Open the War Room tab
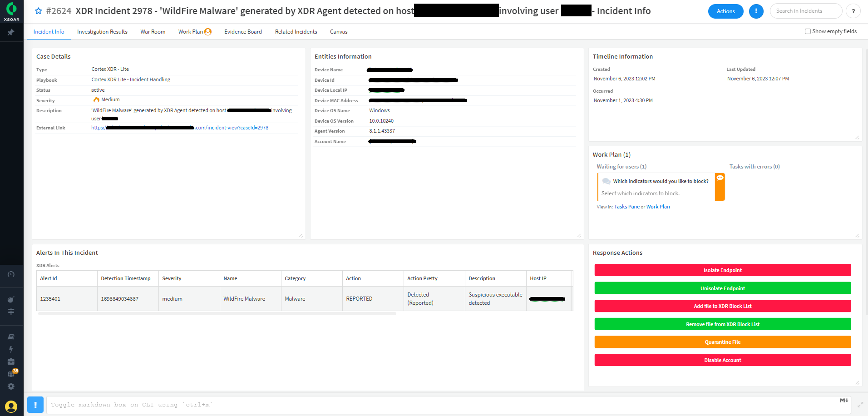 coord(153,32)
